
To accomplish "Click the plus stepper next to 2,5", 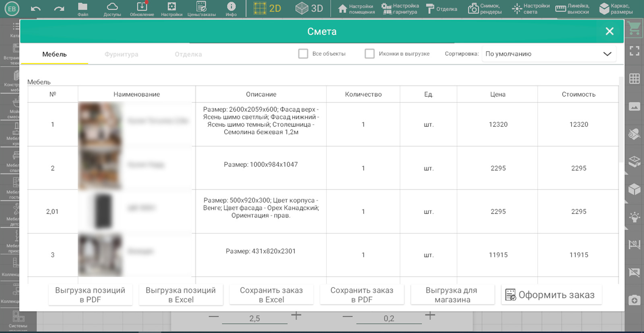I will 296,316.
